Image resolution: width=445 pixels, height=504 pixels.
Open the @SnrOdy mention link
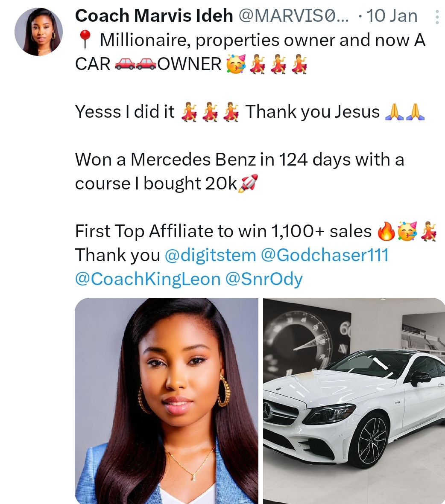(263, 279)
